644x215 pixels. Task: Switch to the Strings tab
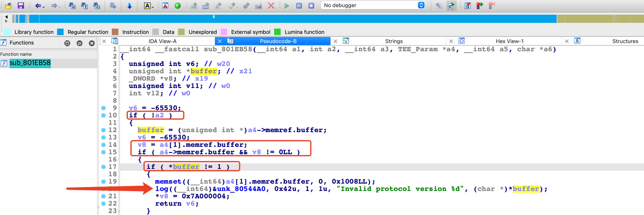(x=394, y=41)
